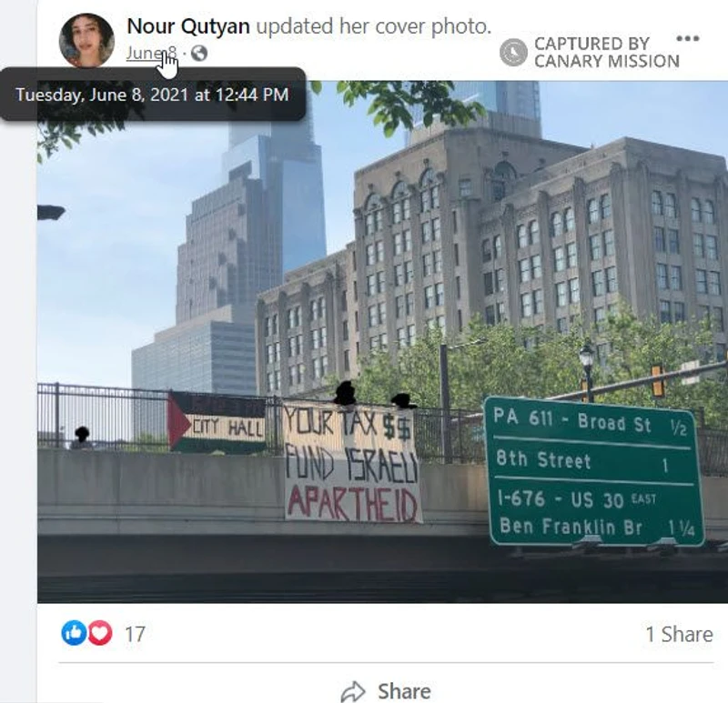This screenshot has width=728, height=703.
Task: Click the blue thumbs-up Like reaction icon
Action: pos(74,633)
